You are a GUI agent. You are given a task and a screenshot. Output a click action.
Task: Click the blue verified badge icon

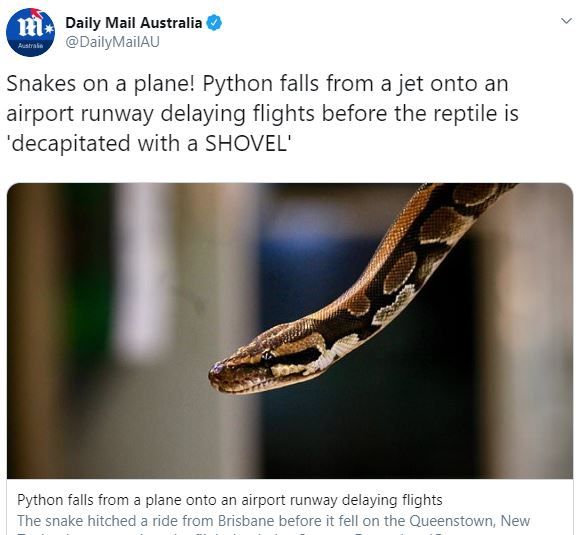point(214,23)
